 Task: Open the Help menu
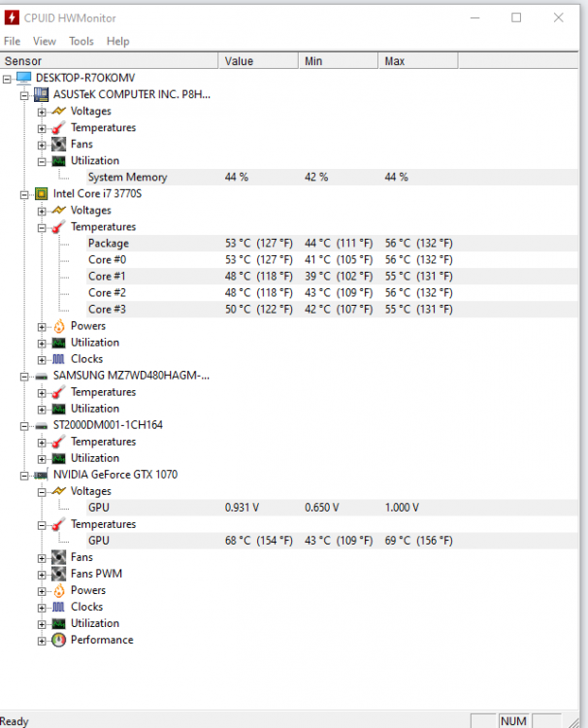117,42
